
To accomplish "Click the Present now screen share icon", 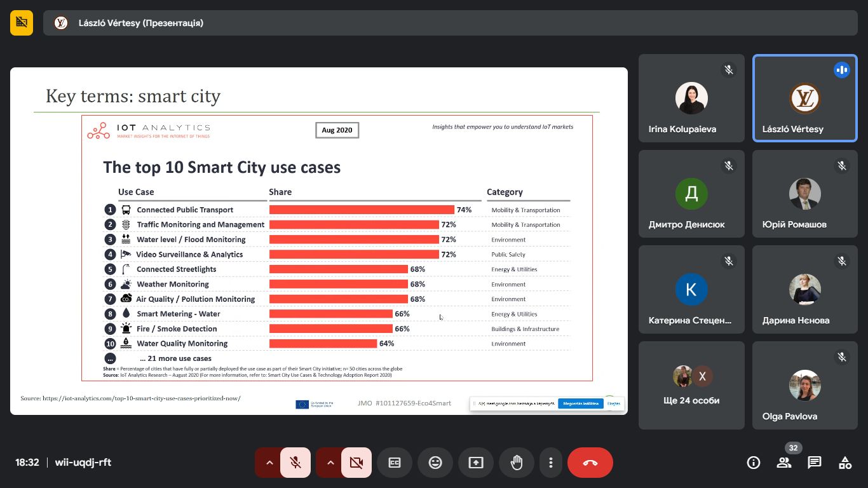I will point(476,463).
